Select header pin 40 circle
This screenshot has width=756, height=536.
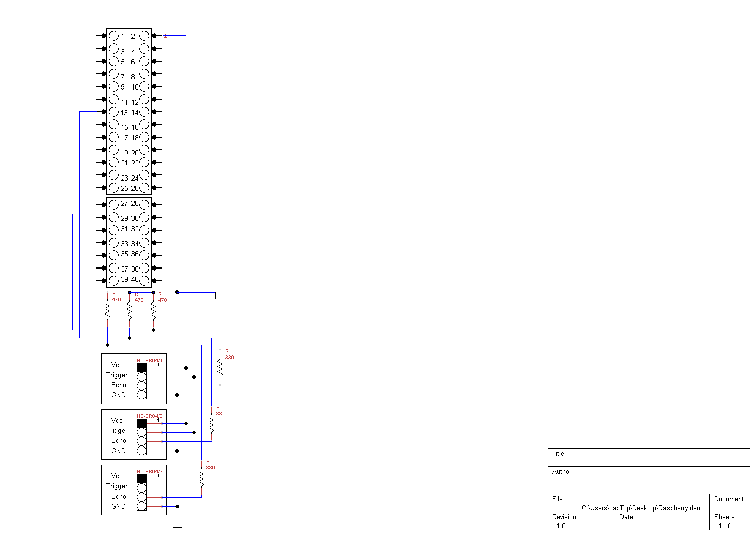[144, 281]
